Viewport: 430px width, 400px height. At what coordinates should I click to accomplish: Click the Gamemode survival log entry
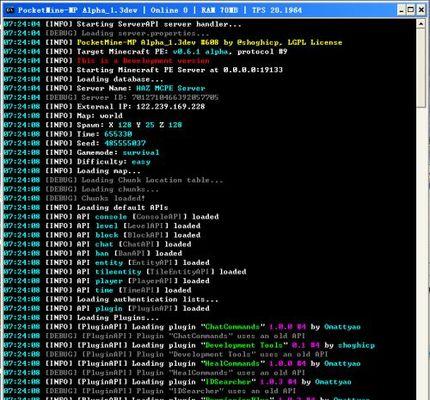click(82, 152)
